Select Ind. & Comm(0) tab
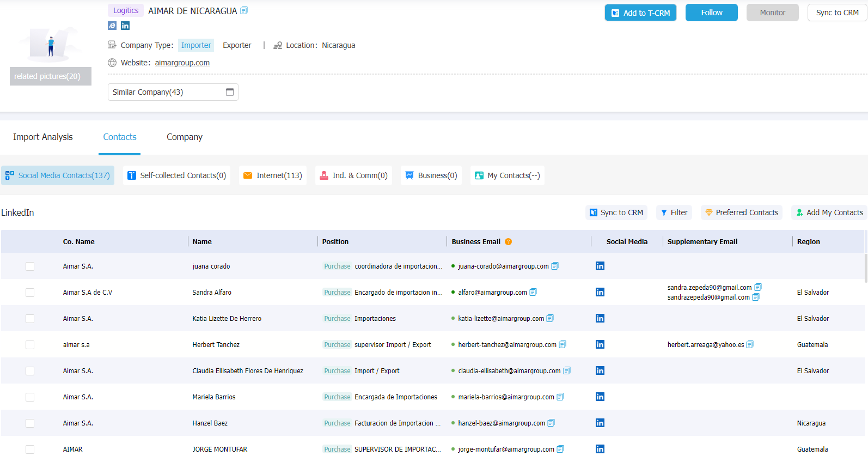The image size is (868, 462). click(x=353, y=175)
